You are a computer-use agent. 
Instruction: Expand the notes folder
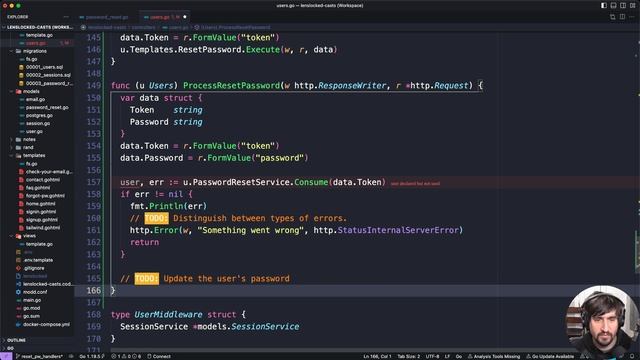(x=29, y=140)
